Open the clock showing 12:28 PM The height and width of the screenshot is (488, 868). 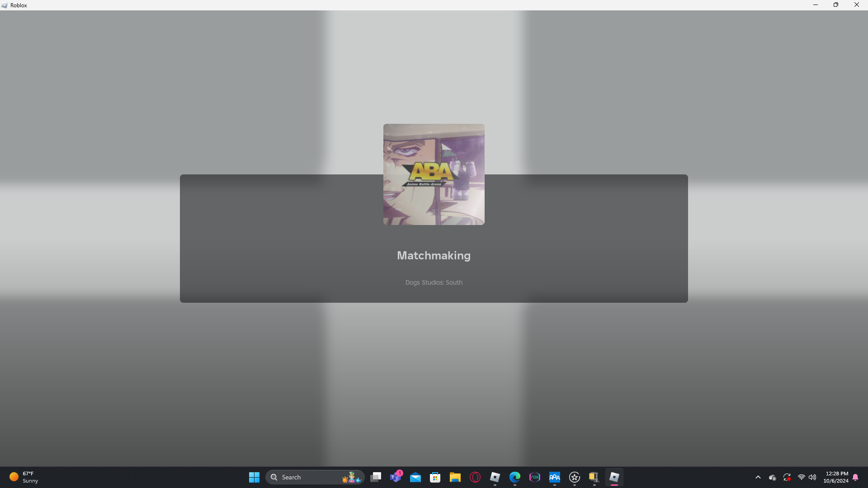coord(835,477)
